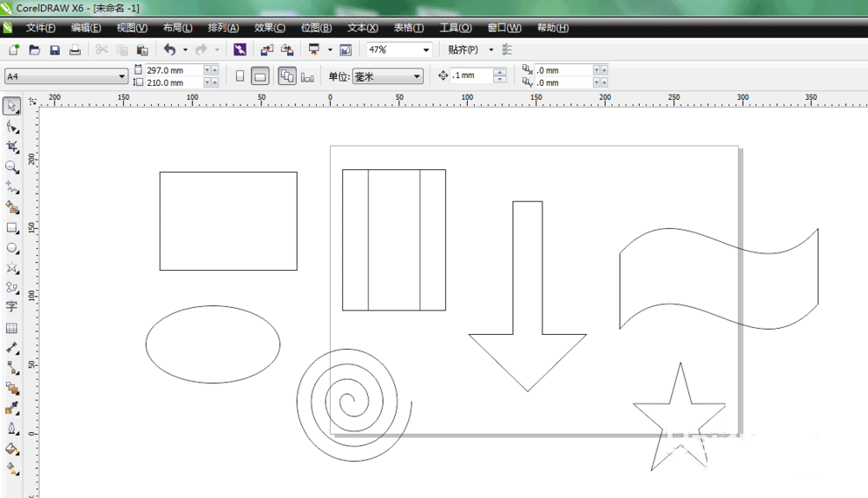The image size is (868, 498).
Task: Expand the redo history dropdown arrow
Action: tap(217, 49)
